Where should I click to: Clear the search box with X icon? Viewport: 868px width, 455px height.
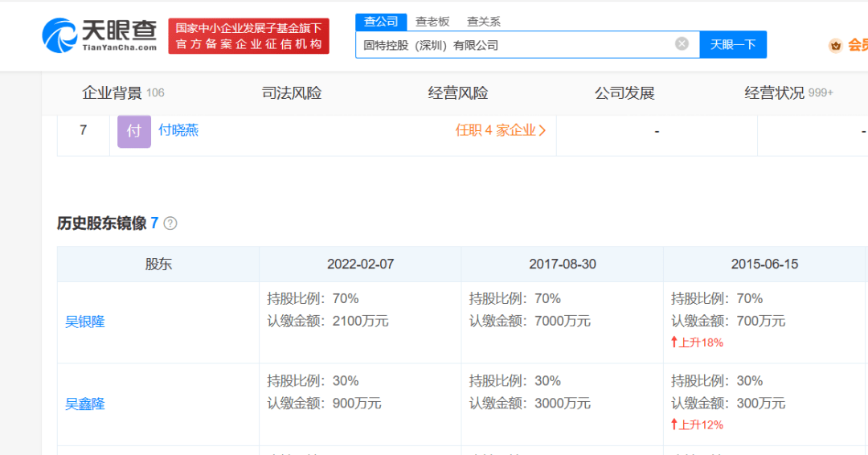[x=682, y=44]
